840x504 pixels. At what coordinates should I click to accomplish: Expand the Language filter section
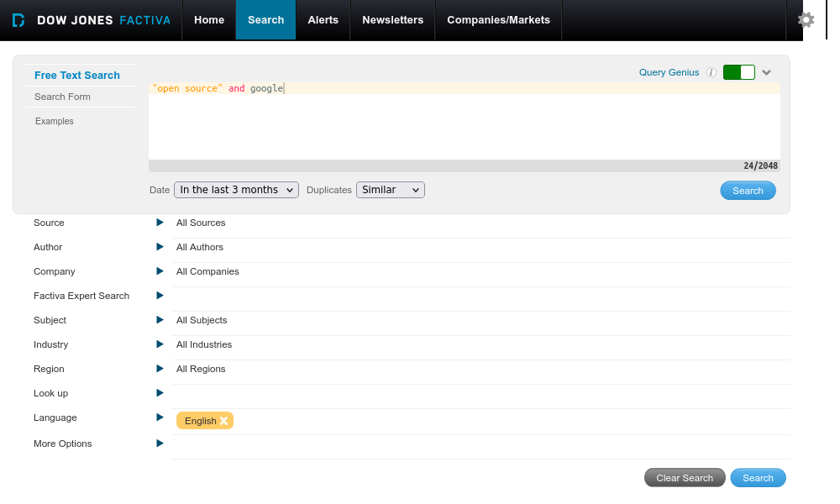tap(160, 417)
